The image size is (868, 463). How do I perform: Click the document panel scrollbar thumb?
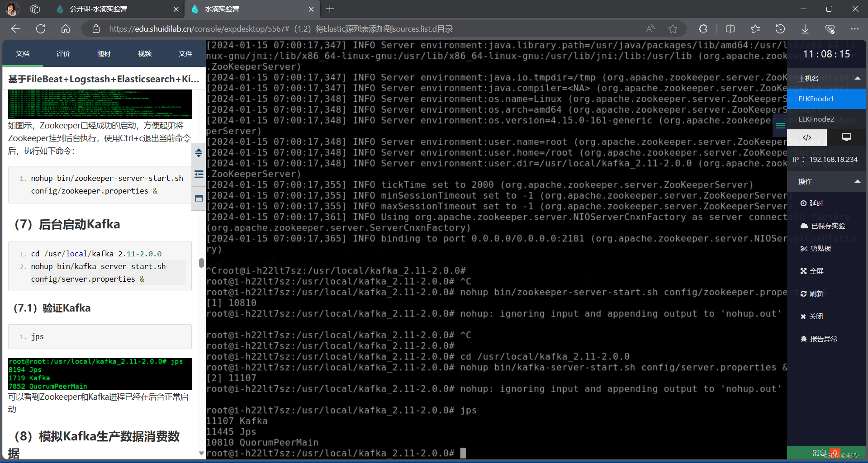click(201, 263)
